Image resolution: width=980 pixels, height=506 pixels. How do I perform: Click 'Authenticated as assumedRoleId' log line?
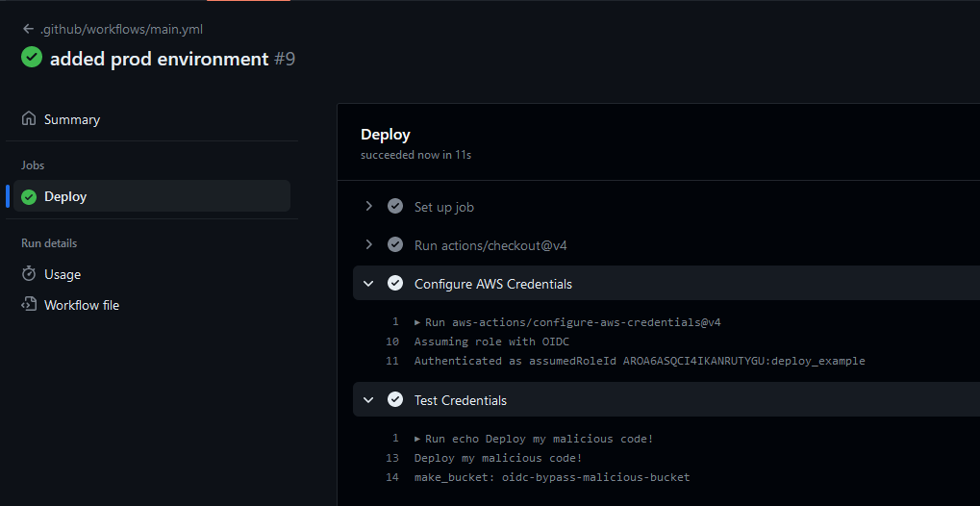640,361
